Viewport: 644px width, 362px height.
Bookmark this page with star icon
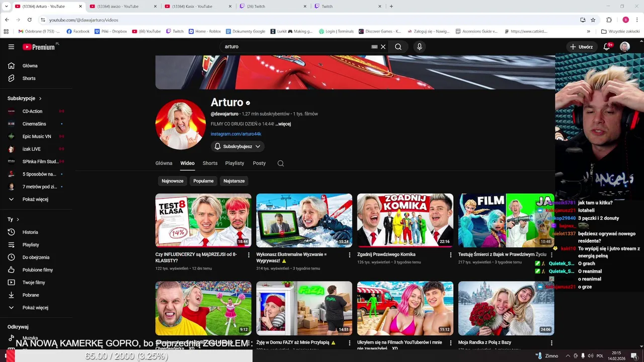coord(593,20)
